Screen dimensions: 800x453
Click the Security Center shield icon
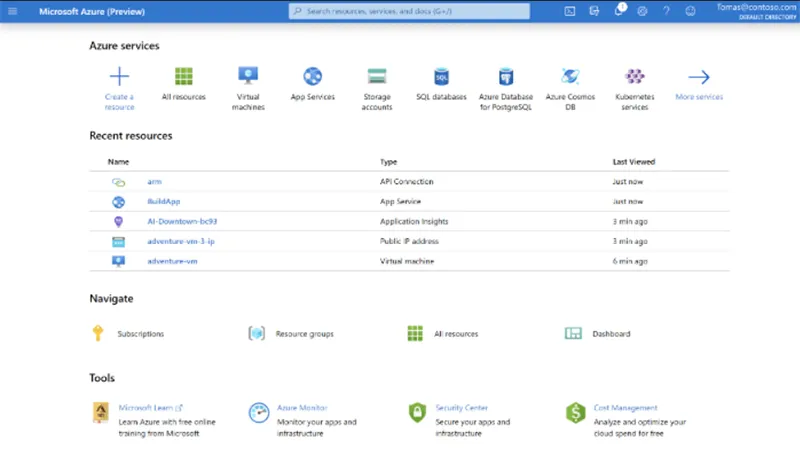417,412
